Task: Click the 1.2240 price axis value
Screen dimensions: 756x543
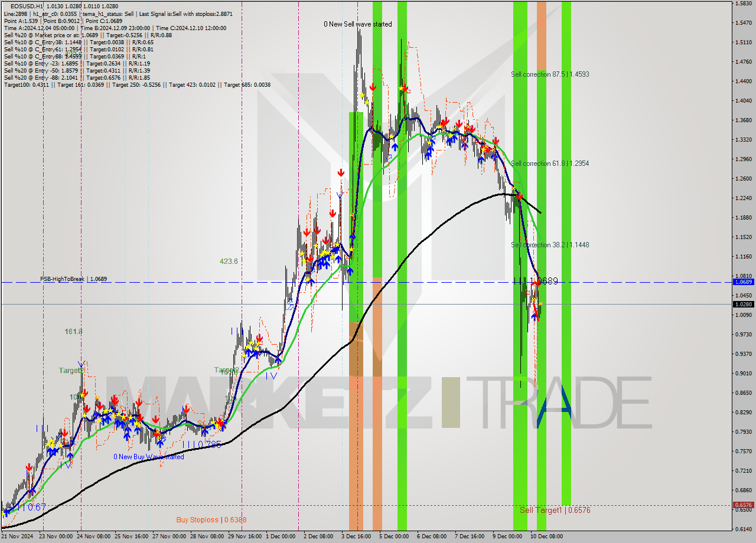Action: point(743,198)
